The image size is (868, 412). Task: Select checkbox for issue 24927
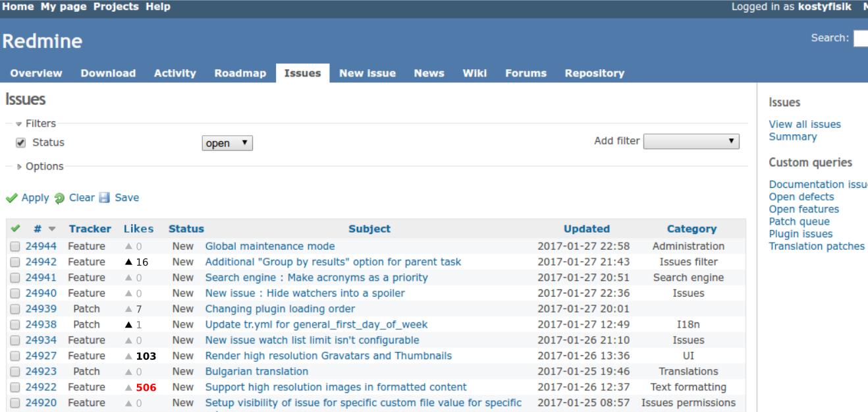(15, 356)
